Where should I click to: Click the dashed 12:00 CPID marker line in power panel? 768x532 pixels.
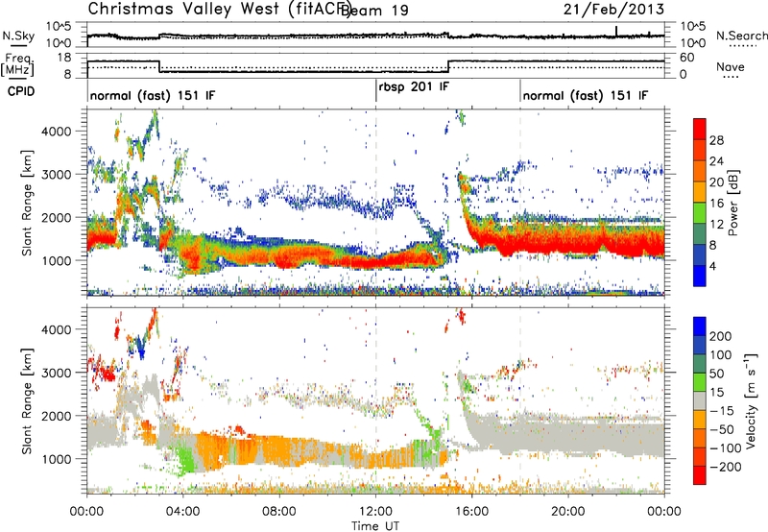click(376, 203)
